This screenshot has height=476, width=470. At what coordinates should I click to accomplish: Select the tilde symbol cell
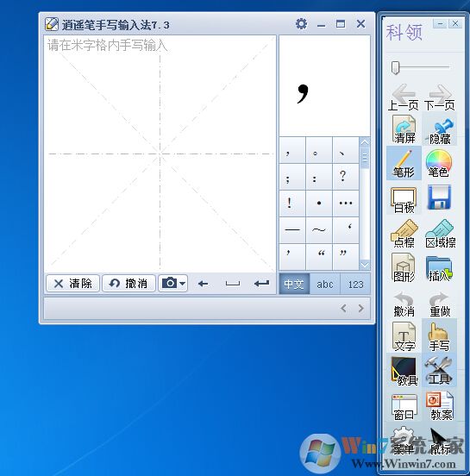(319, 229)
